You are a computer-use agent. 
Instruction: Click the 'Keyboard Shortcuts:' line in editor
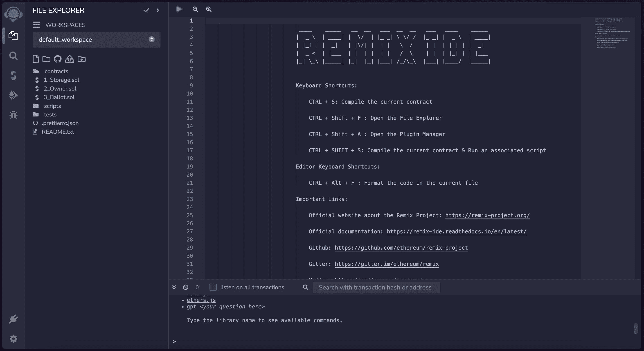coord(327,85)
